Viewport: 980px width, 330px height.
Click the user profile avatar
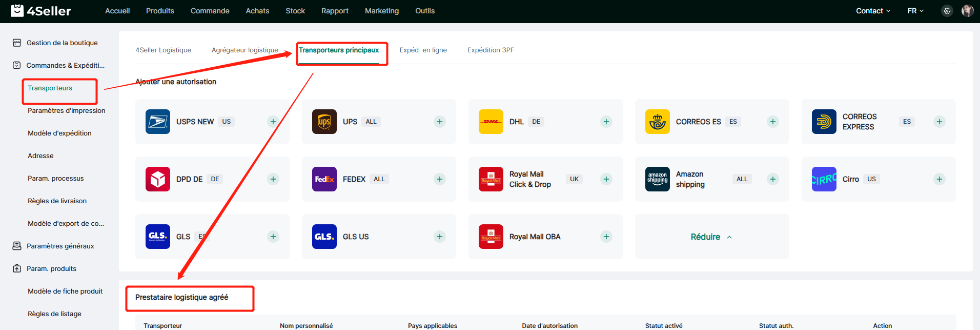click(x=967, y=11)
